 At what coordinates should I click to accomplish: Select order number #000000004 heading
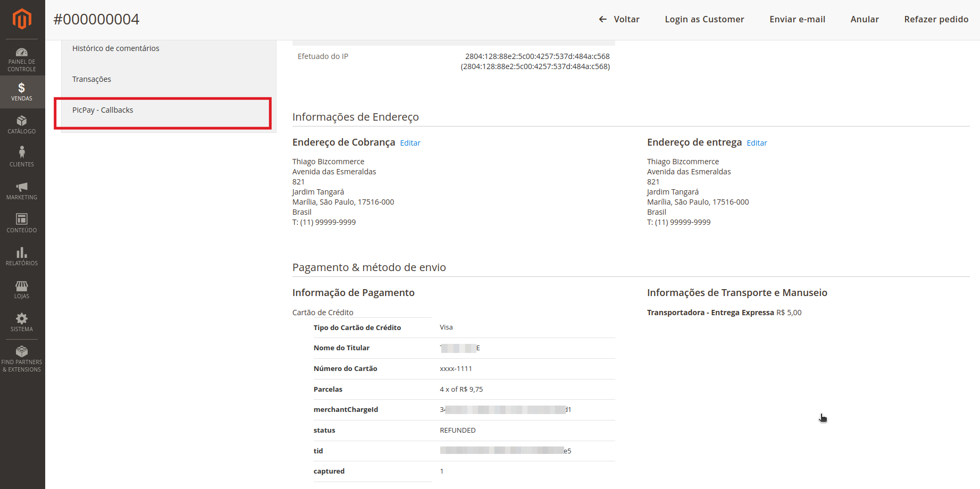96,19
